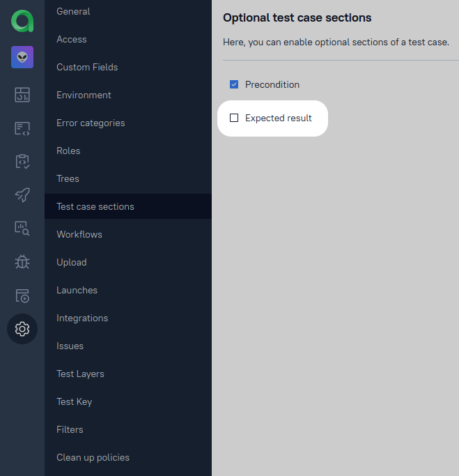Open Launches settings menu item
The image size is (459, 476).
pos(127,290)
